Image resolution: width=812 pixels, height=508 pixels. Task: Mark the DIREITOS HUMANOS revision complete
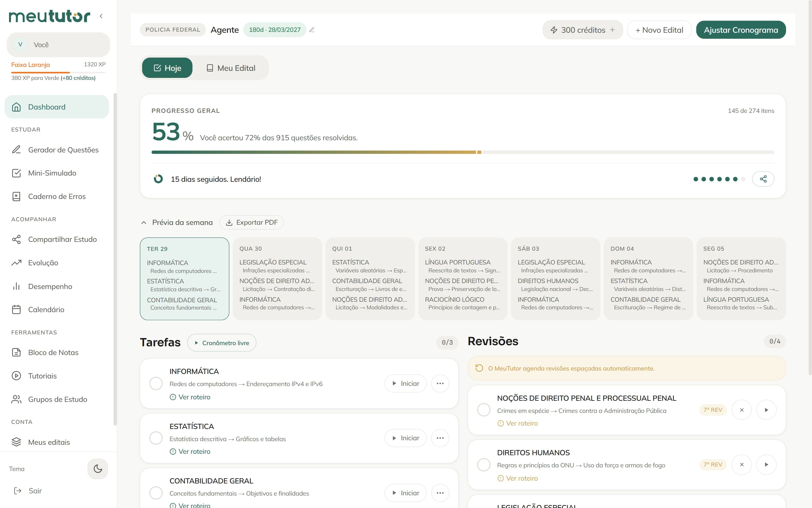click(x=484, y=465)
